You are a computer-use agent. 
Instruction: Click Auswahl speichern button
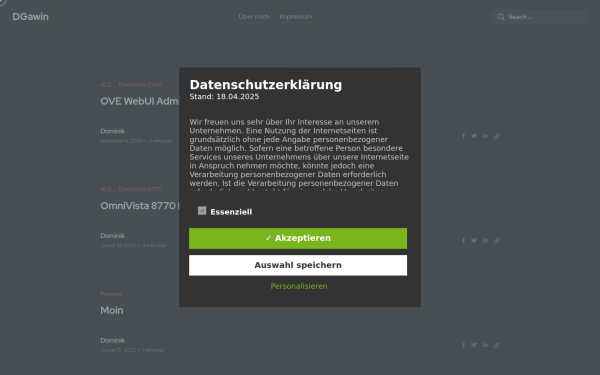(x=298, y=265)
